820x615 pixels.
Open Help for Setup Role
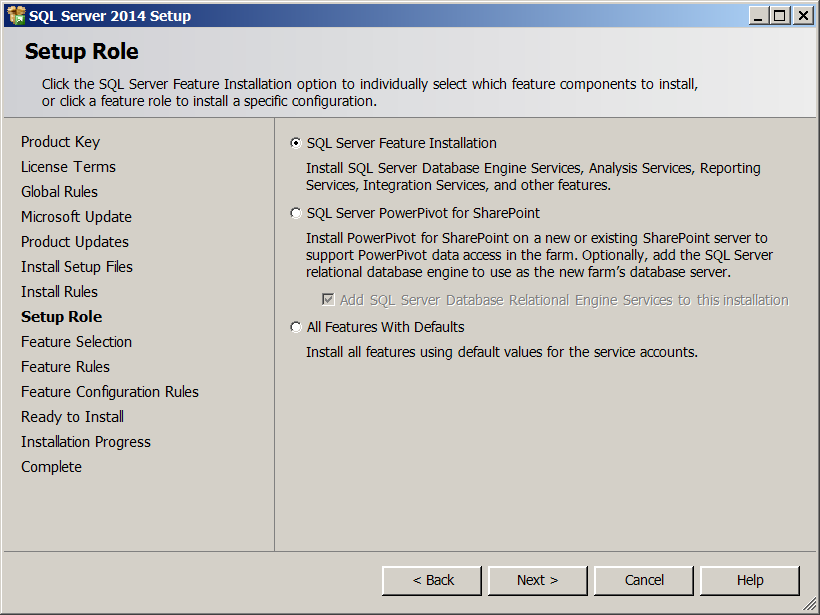pyautogui.click(x=749, y=580)
